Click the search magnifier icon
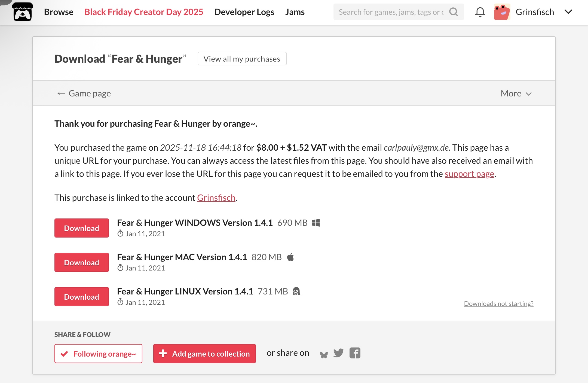Image resolution: width=588 pixels, height=383 pixels. click(454, 12)
